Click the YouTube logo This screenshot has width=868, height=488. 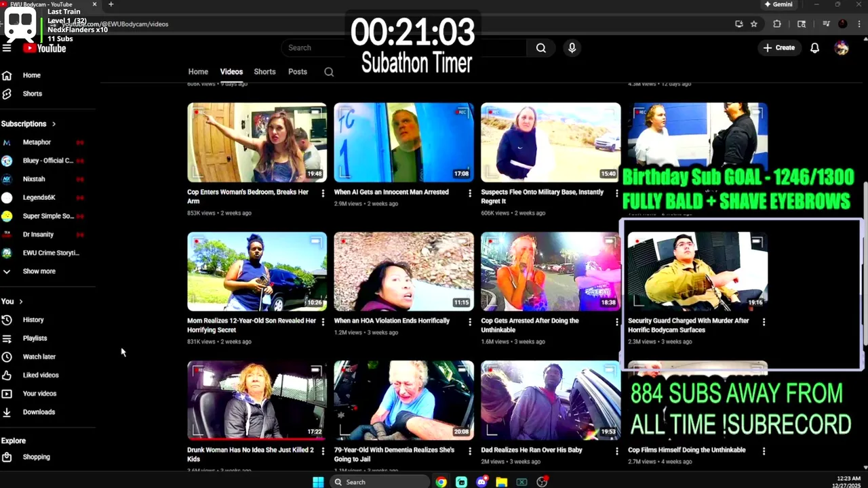(x=45, y=48)
